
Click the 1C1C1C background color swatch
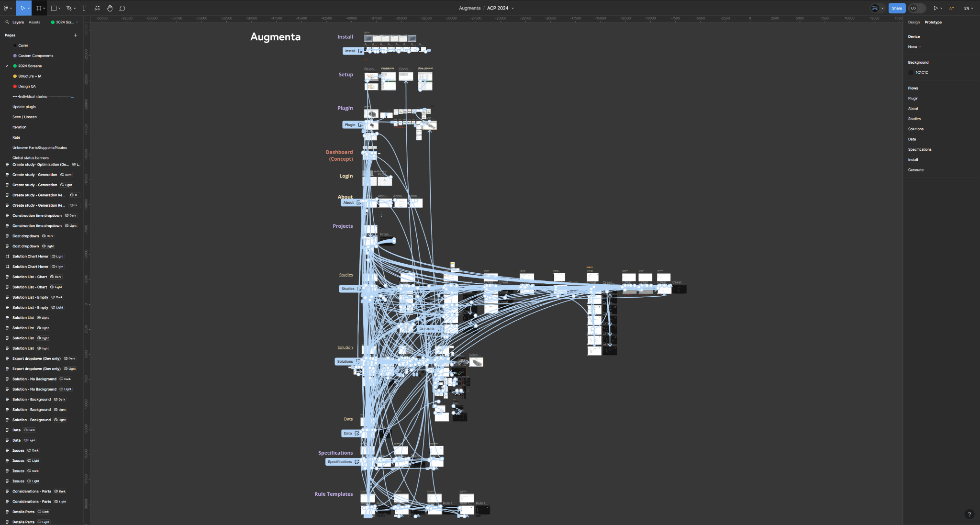(911, 73)
